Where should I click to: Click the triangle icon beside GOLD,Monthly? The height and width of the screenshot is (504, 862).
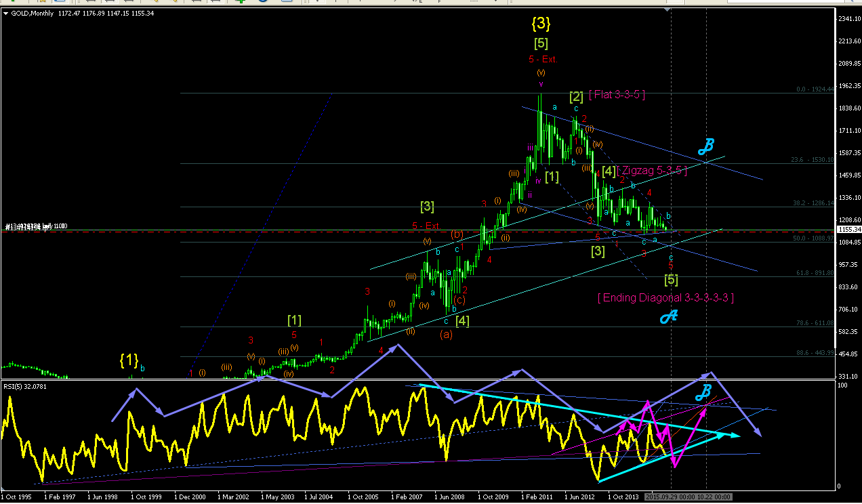(6, 13)
